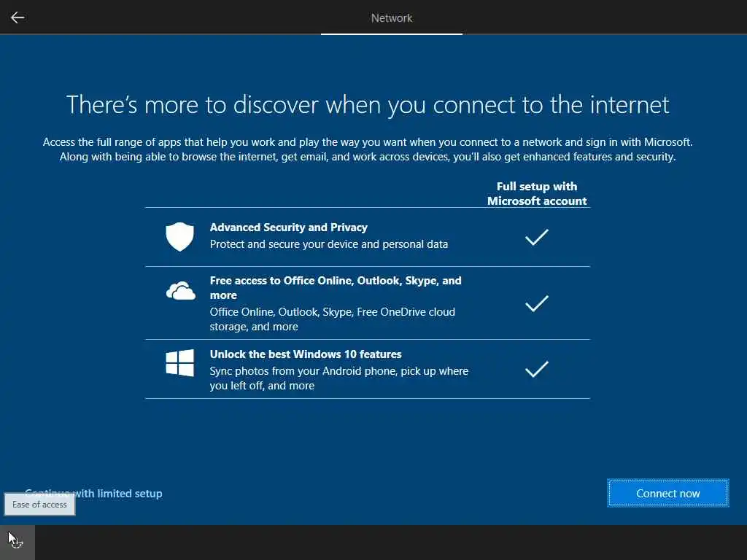
Task: Choose Continue with limited setup
Action: 93,494
